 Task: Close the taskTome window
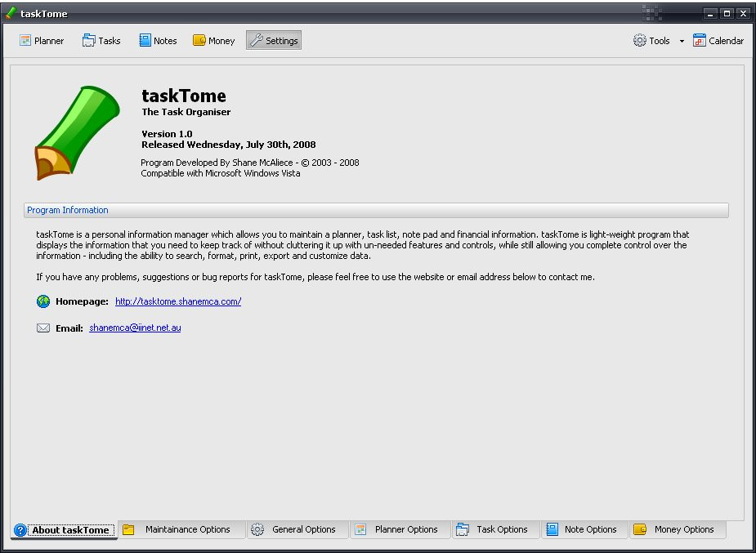(743, 14)
